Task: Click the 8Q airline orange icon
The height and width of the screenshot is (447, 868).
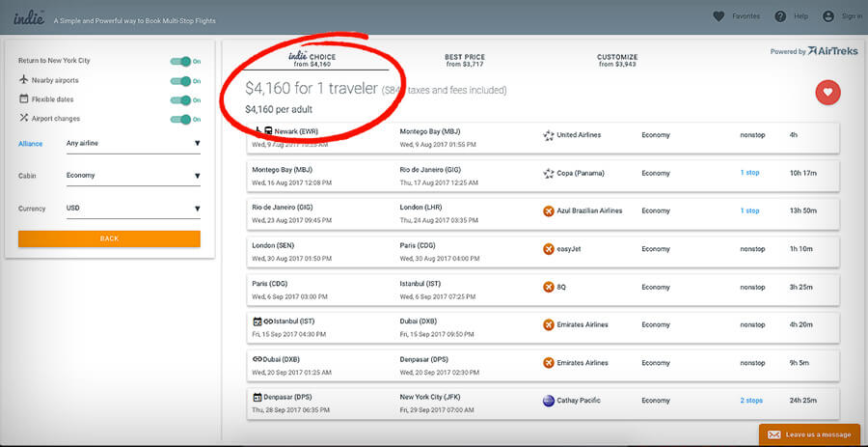Action: point(549,288)
